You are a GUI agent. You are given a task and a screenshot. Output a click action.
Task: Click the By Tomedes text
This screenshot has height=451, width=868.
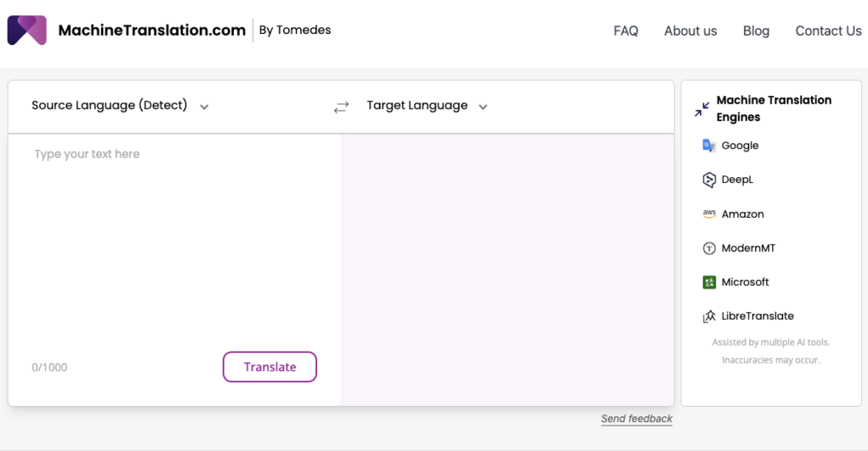click(294, 30)
